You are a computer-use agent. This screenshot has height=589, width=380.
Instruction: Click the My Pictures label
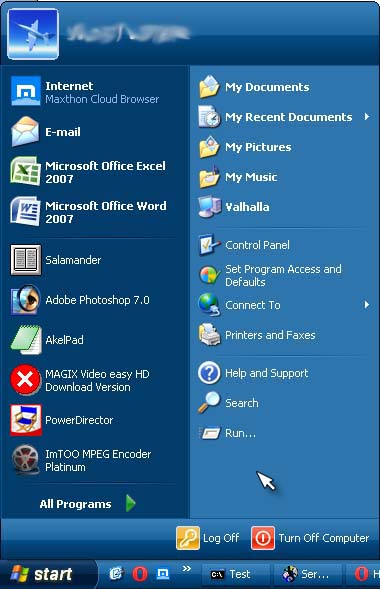point(258,147)
